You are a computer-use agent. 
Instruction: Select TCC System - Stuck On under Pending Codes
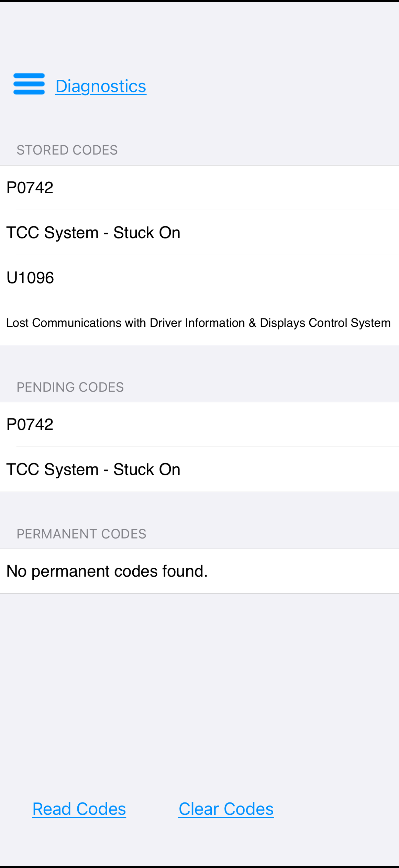tap(199, 469)
